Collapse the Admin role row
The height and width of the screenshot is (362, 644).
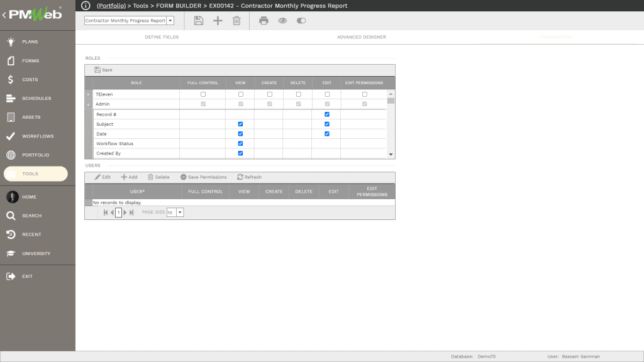pyautogui.click(x=88, y=104)
